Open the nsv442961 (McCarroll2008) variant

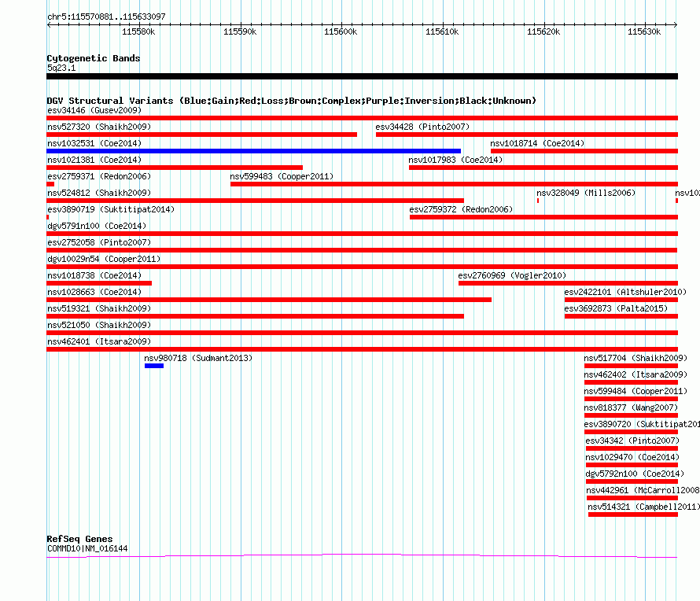coord(643,490)
